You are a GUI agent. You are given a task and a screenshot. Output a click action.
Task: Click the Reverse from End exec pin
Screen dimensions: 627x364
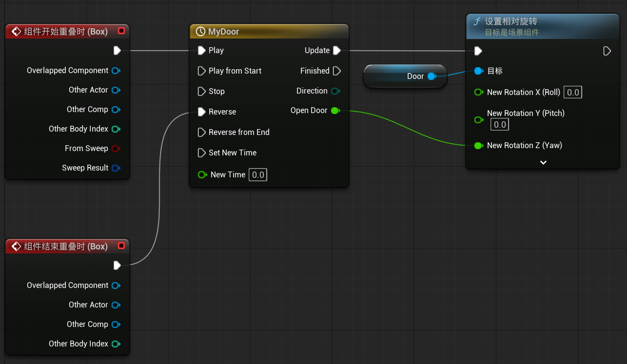coord(201,132)
